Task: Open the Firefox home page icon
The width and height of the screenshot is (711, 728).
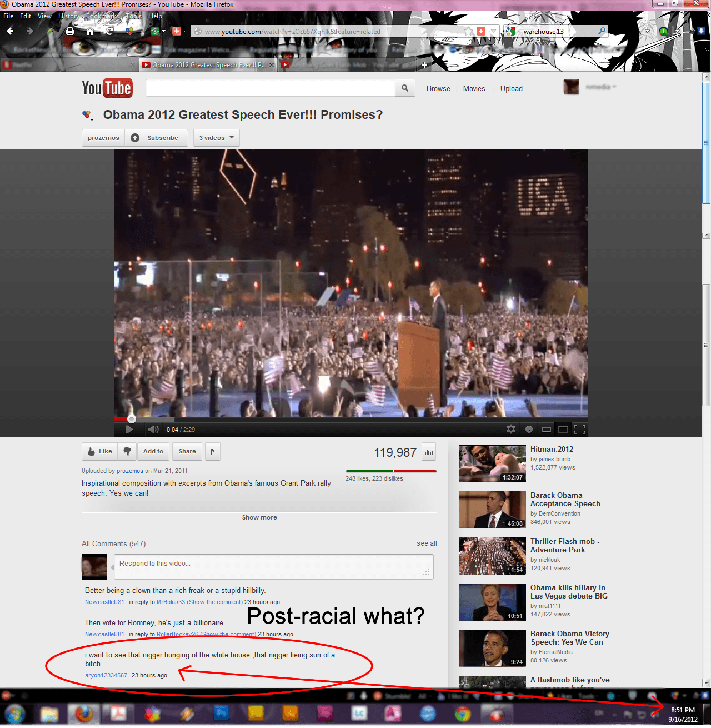Action: pos(90,31)
